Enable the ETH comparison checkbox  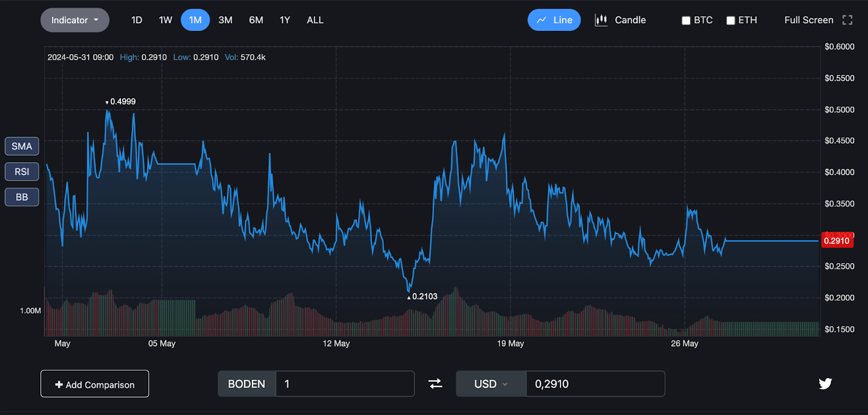(x=731, y=21)
